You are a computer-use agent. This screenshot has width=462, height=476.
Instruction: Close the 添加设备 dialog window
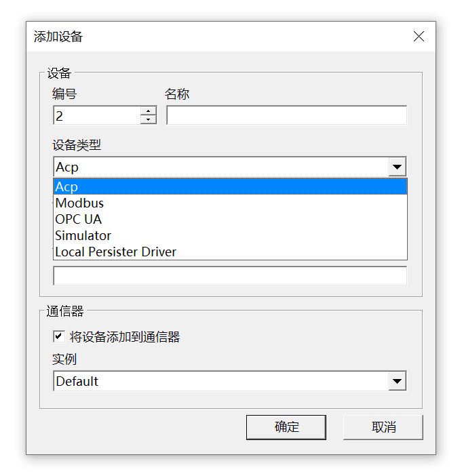[x=419, y=37]
